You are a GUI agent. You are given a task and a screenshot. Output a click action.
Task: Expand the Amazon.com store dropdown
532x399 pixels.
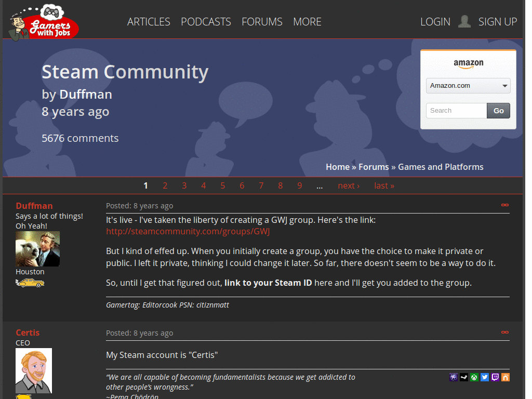point(468,86)
